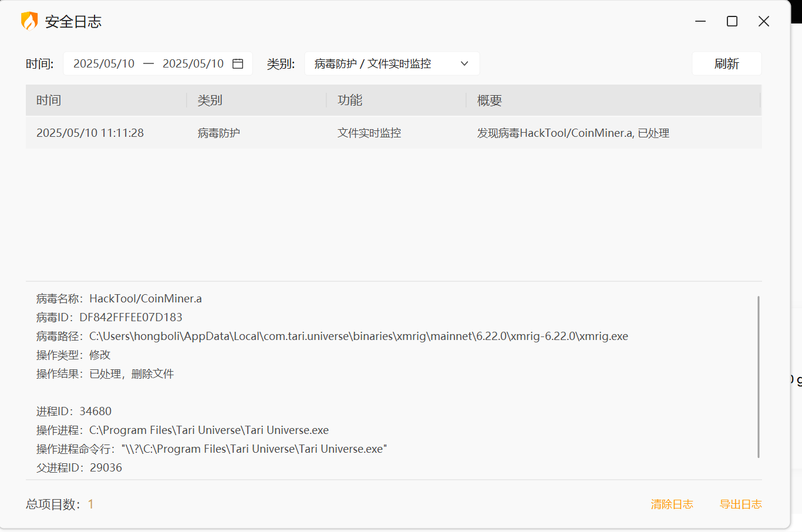
Task: Click the 操作结果: 已处理, 删除文件 line
Action: point(105,373)
